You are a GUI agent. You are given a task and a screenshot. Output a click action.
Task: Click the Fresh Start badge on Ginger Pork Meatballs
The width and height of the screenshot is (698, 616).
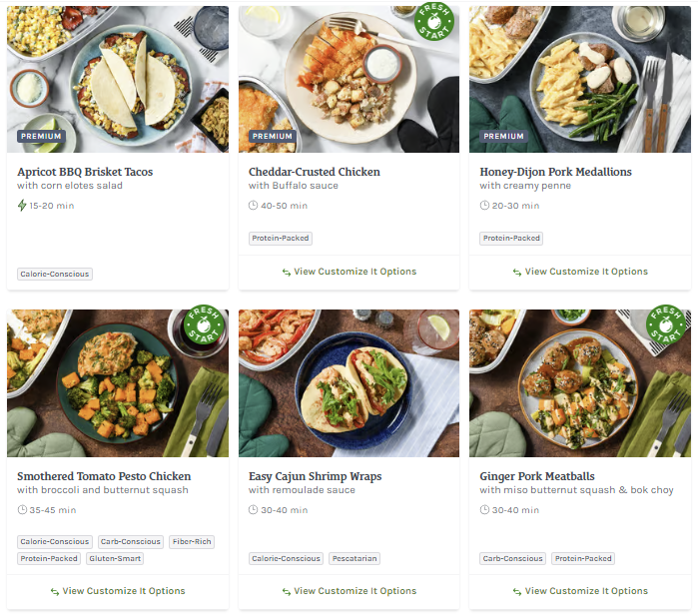(x=666, y=324)
